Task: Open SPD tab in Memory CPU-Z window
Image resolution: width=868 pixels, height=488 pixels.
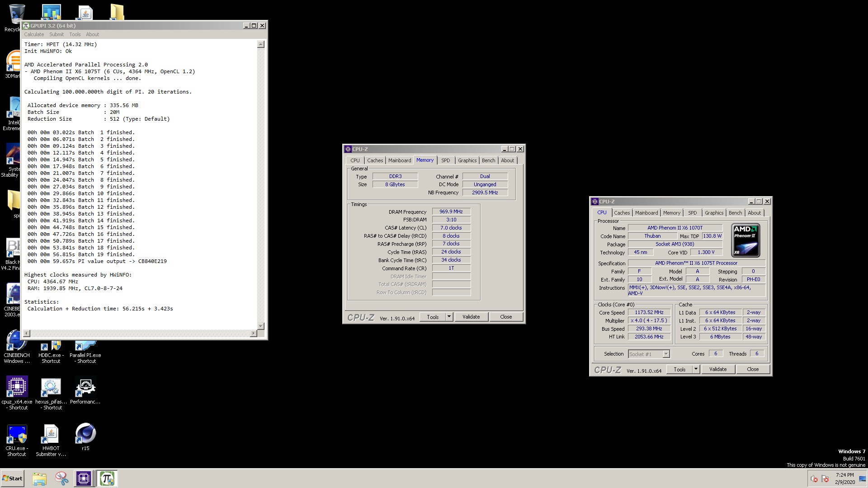Action: pyautogui.click(x=446, y=160)
